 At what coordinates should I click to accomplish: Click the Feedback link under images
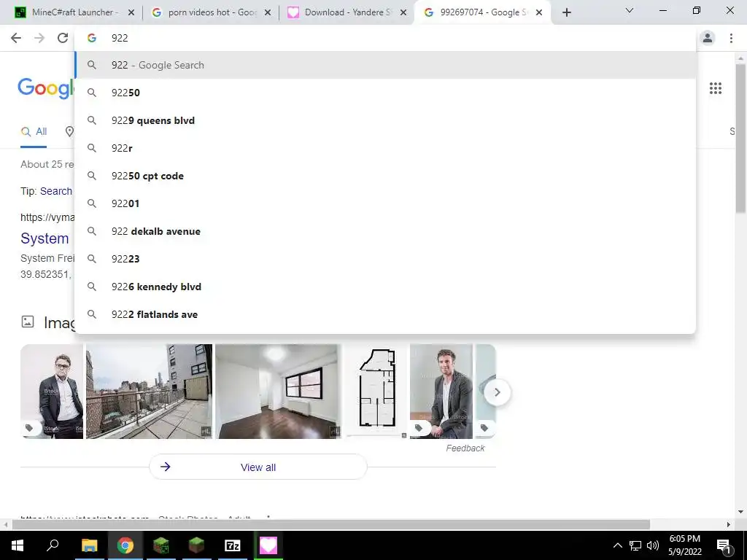point(465,448)
